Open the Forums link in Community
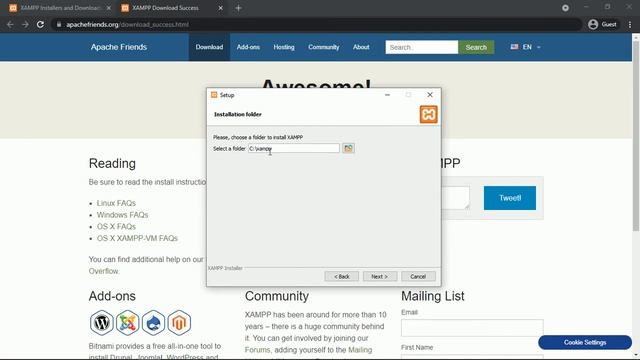The image size is (640, 360). [x=258, y=350]
